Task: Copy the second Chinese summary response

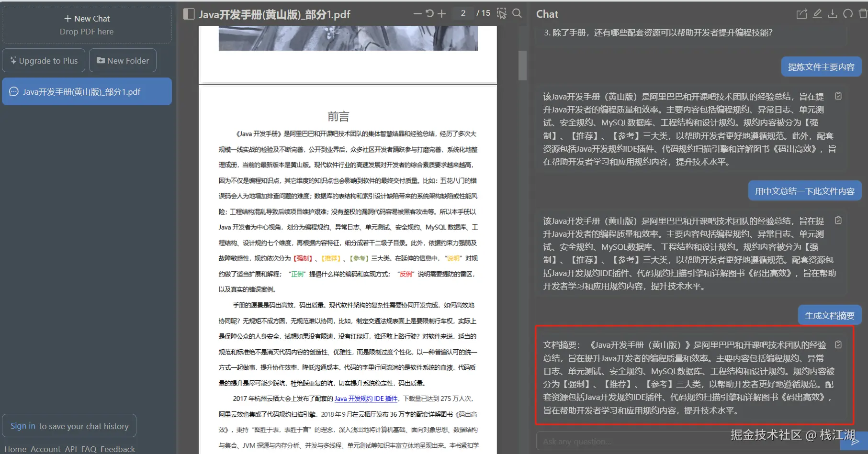Action: click(838, 221)
